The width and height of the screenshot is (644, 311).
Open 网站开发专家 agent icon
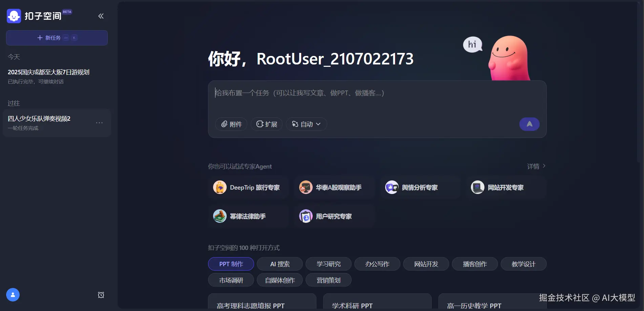[x=478, y=187]
